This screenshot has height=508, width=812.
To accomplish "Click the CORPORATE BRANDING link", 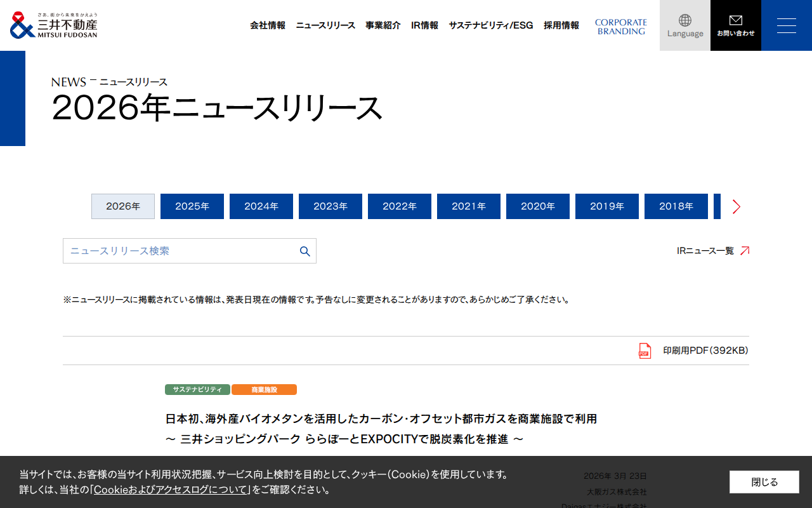I will 621,27.
